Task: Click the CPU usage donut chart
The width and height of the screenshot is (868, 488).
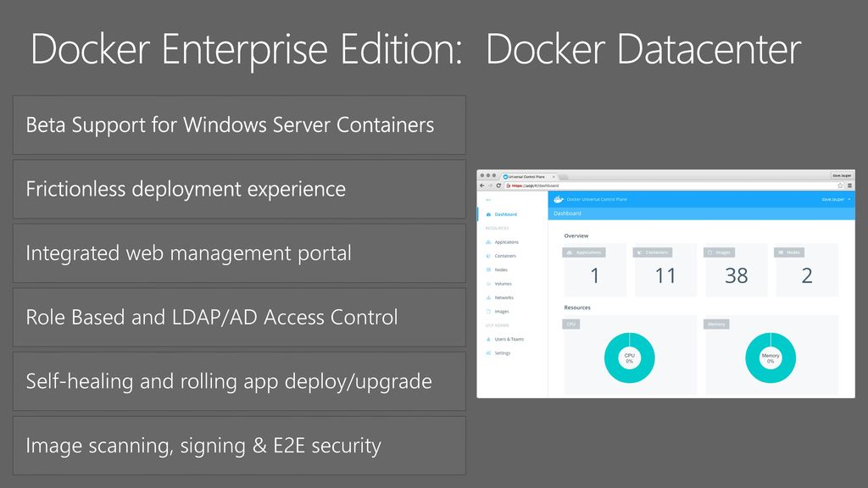Action: 630,358
